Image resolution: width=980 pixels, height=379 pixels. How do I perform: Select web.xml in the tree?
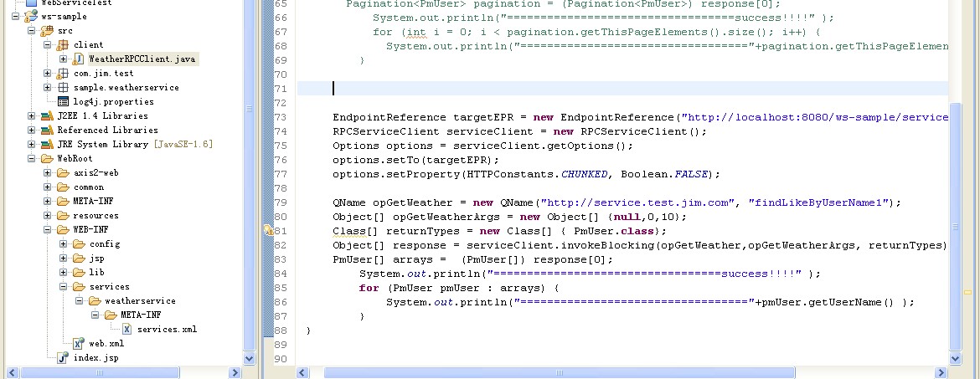(106, 343)
